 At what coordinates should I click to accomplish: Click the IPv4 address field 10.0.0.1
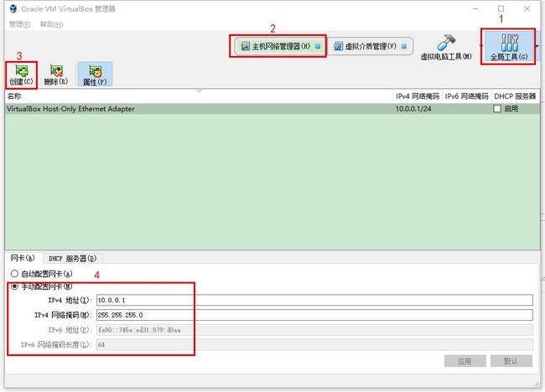point(314,300)
